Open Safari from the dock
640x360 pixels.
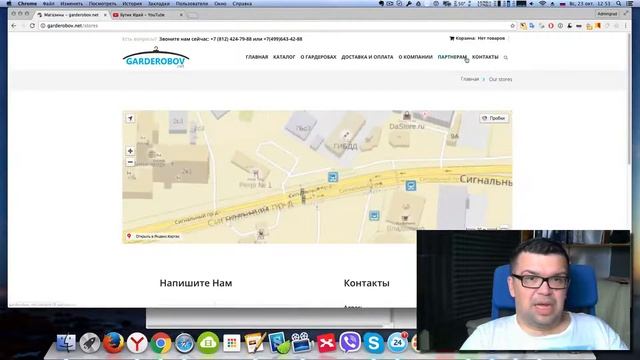click(184, 343)
